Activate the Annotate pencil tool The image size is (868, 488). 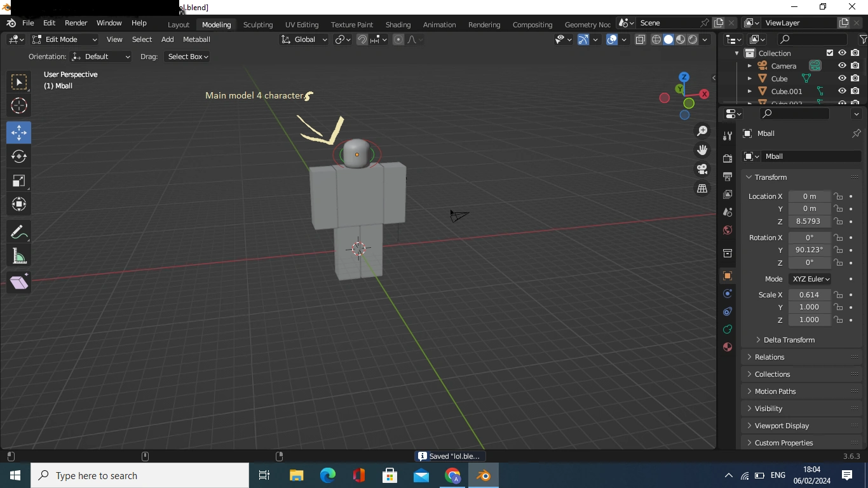pyautogui.click(x=19, y=233)
